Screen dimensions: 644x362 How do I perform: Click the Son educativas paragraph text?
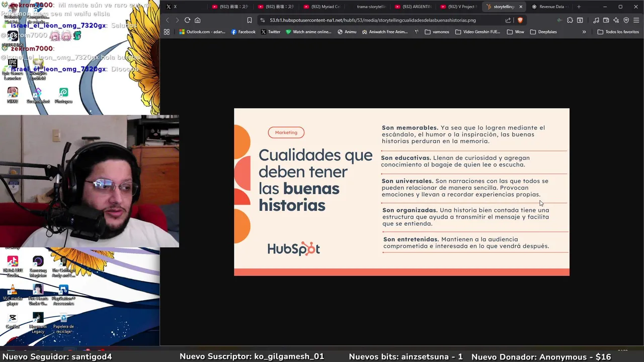455,161
